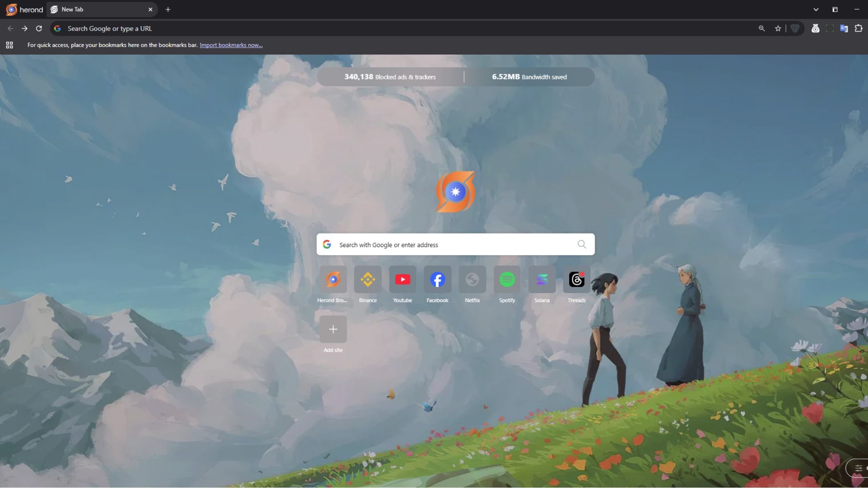Click the Add site tile
The image size is (868, 488).
coord(333,329)
